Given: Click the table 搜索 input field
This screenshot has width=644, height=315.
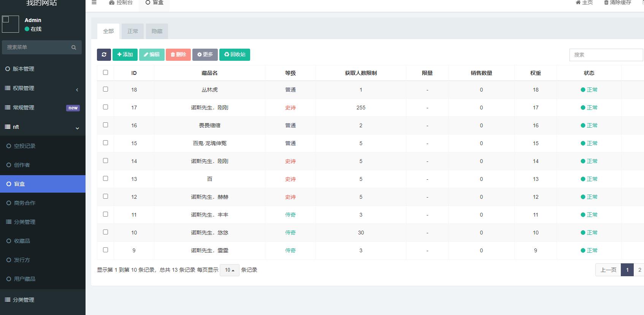Looking at the screenshot, I should 606,55.
